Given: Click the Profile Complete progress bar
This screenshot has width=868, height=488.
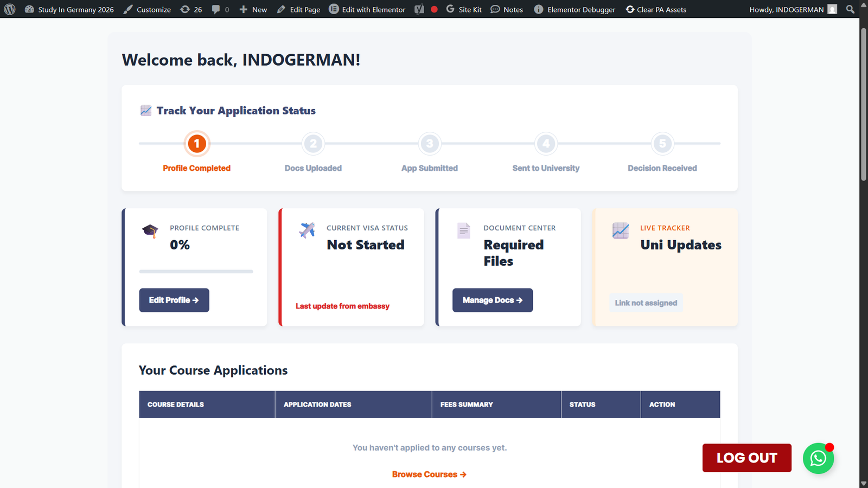Looking at the screenshot, I should (196, 271).
